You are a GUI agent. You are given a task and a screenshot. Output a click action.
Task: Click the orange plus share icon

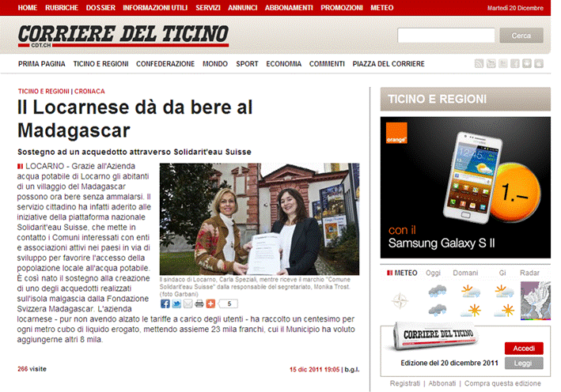pyautogui.click(x=210, y=303)
